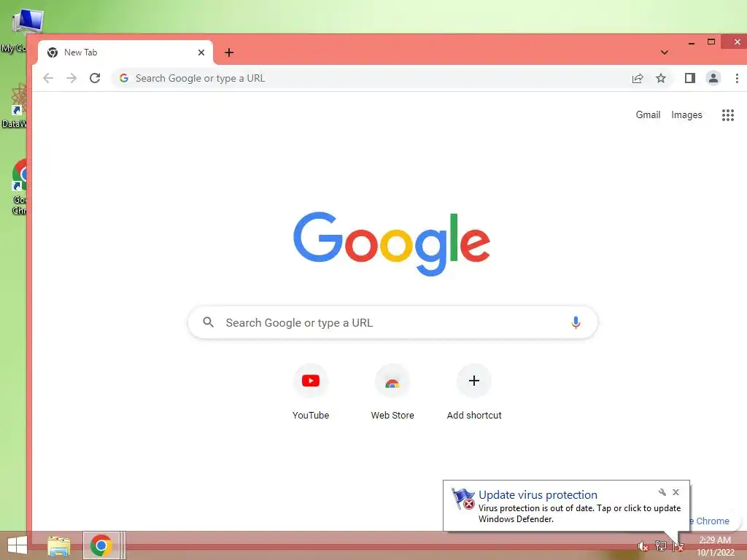Viewport: 747px width, 560px height.
Task: Bookmark this tab with the star
Action: pyautogui.click(x=661, y=78)
